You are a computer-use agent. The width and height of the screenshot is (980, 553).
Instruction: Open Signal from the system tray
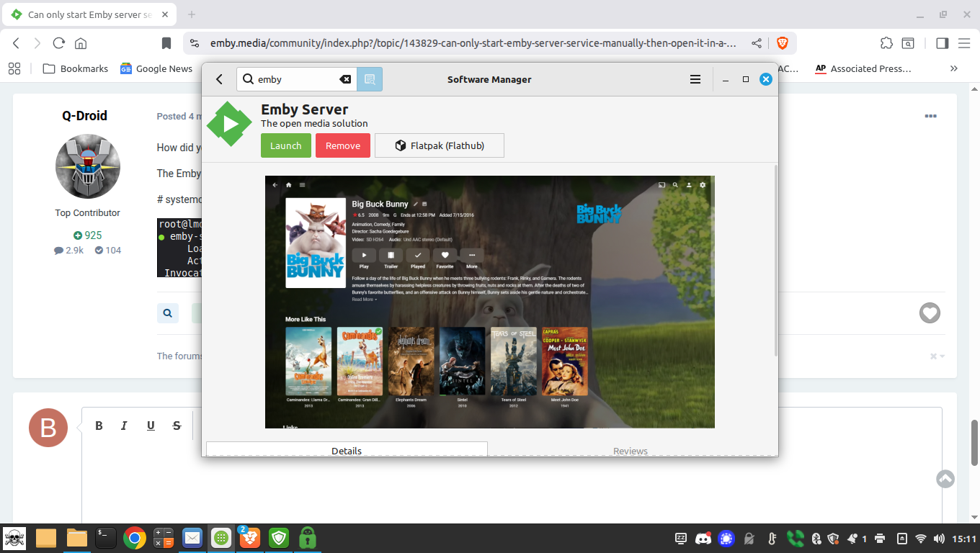[x=726, y=538]
